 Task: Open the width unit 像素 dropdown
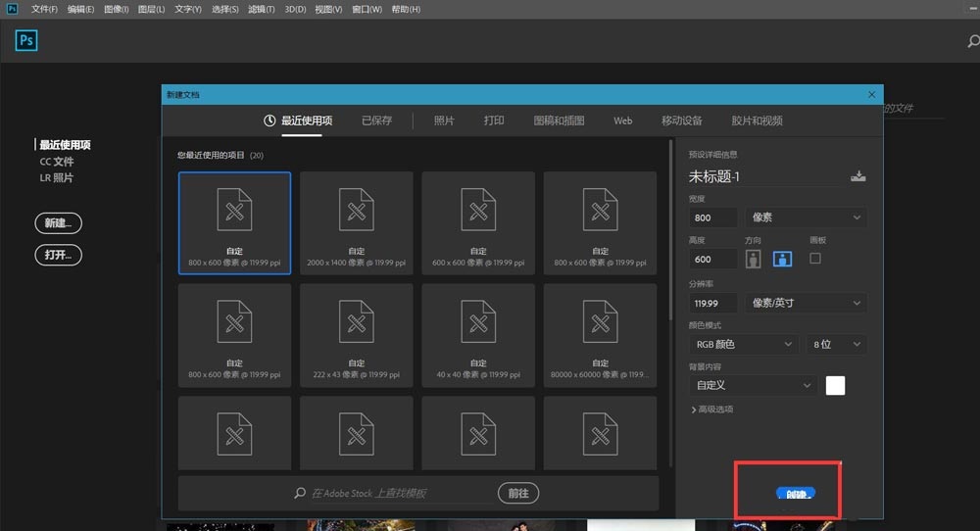click(806, 217)
